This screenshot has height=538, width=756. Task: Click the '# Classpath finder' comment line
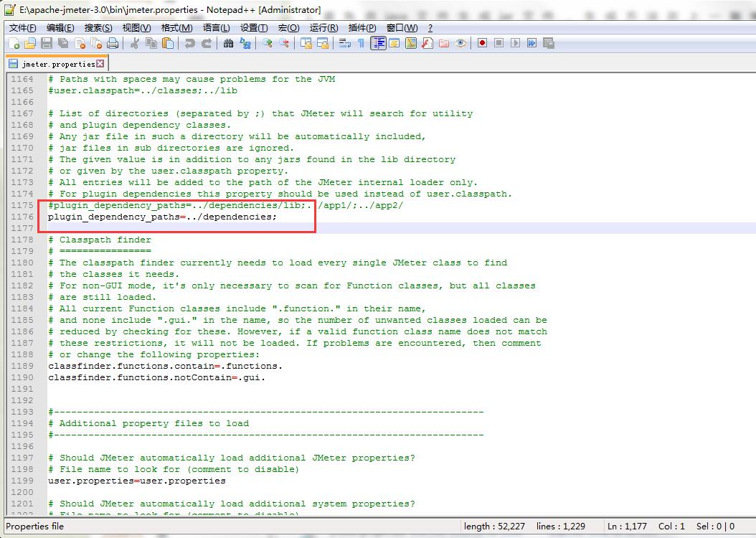coord(100,240)
